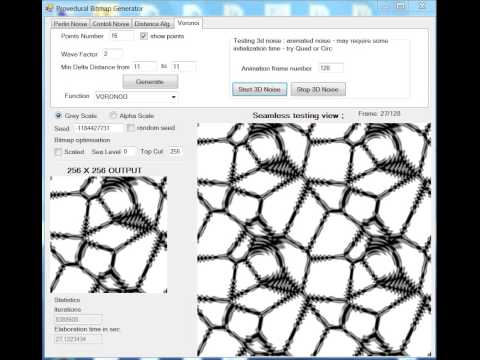Click the Stop 3D Noise button
The image size is (480, 360).
[318, 89]
